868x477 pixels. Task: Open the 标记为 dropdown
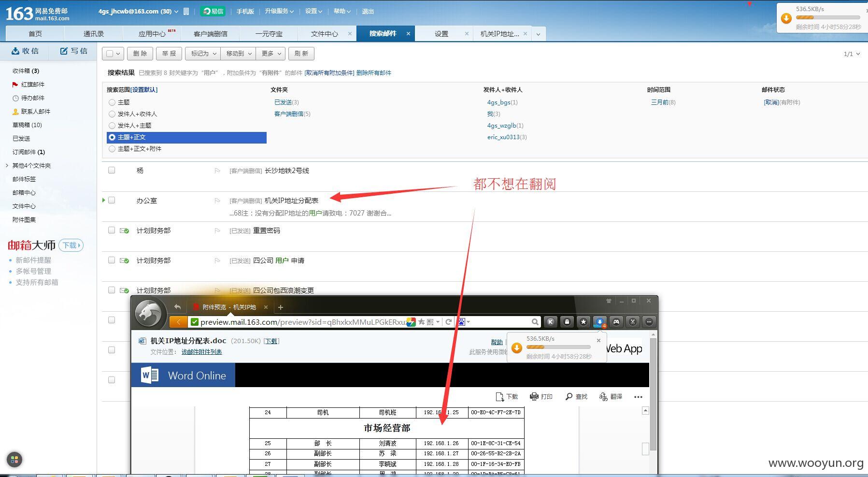pos(203,54)
